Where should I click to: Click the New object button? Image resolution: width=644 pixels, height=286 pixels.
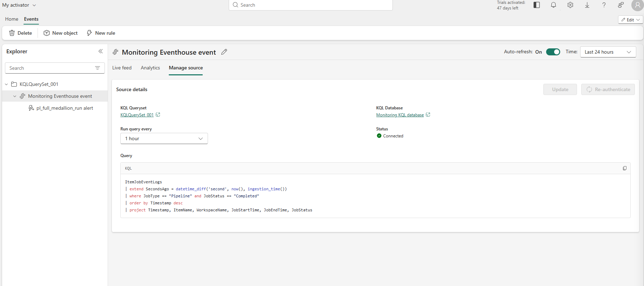point(61,33)
